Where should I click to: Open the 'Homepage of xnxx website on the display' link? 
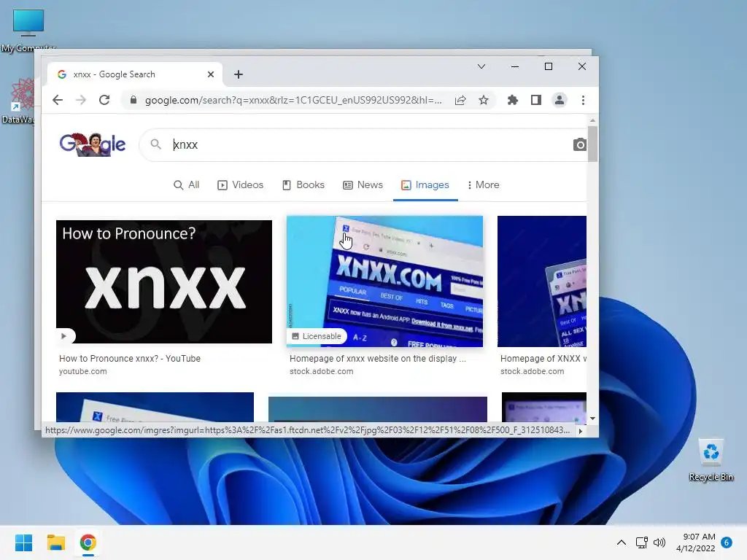[x=378, y=359]
